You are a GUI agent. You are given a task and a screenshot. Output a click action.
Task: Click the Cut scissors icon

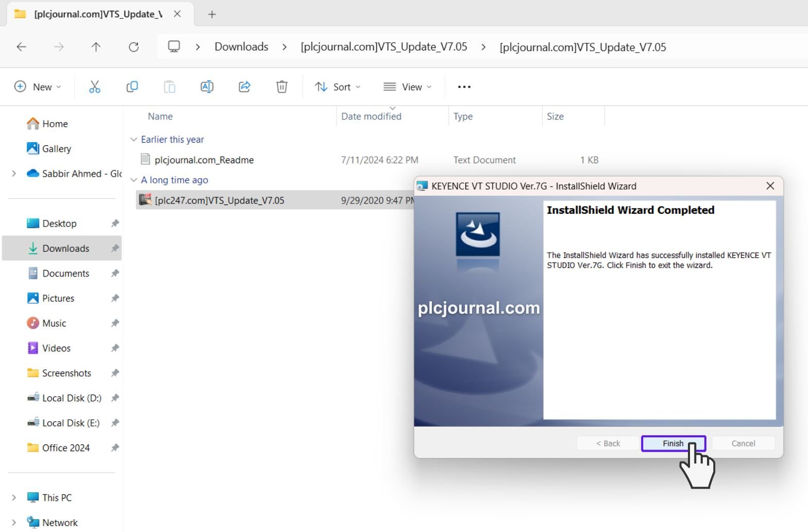pos(94,87)
